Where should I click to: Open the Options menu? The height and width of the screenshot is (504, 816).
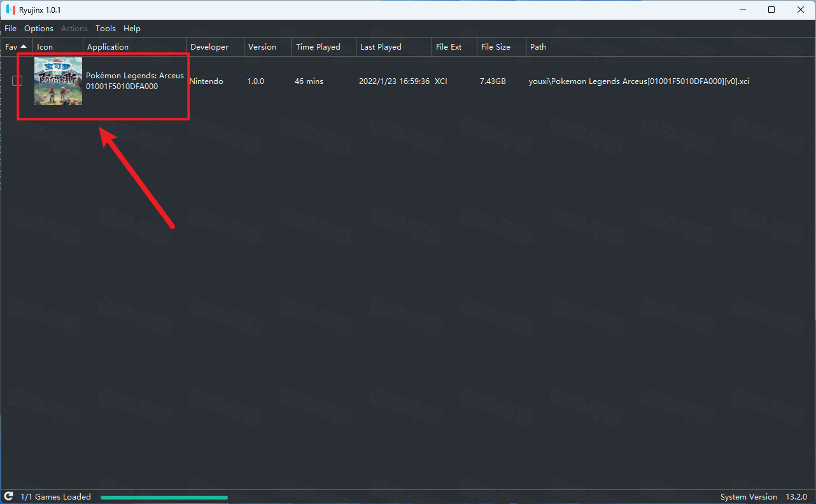(39, 29)
